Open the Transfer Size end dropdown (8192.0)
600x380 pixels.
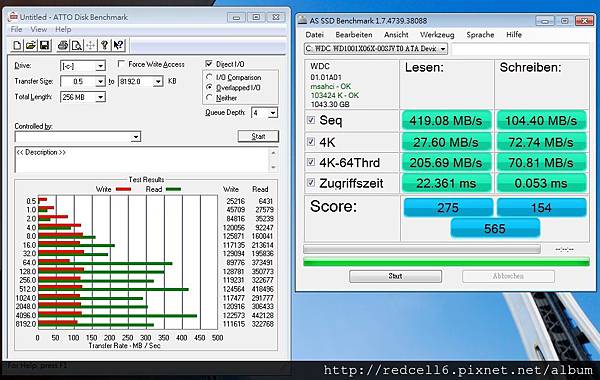point(158,82)
